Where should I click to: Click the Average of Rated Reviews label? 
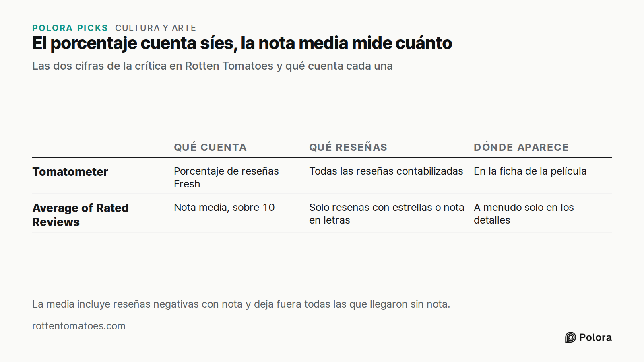pos(80,215)
